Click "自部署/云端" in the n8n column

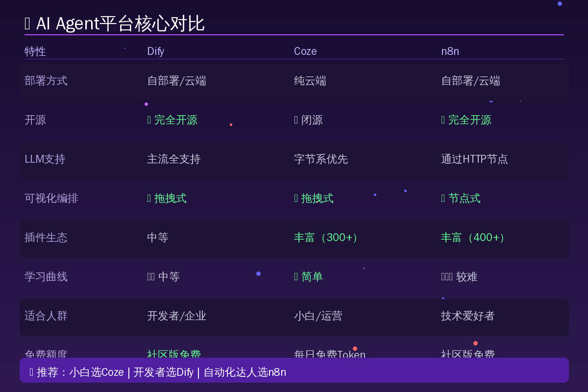(470, 80)
